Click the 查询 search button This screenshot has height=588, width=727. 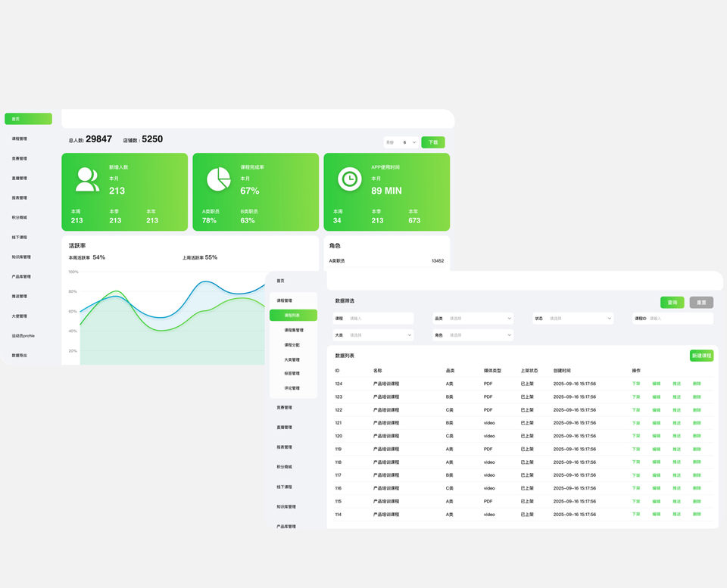click(x=672, y=303)
